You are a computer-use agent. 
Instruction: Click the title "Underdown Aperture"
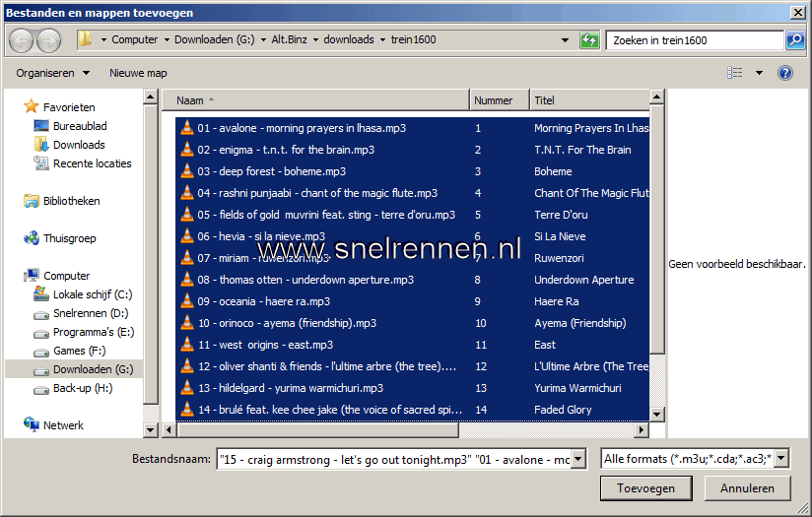coord(583,280)
